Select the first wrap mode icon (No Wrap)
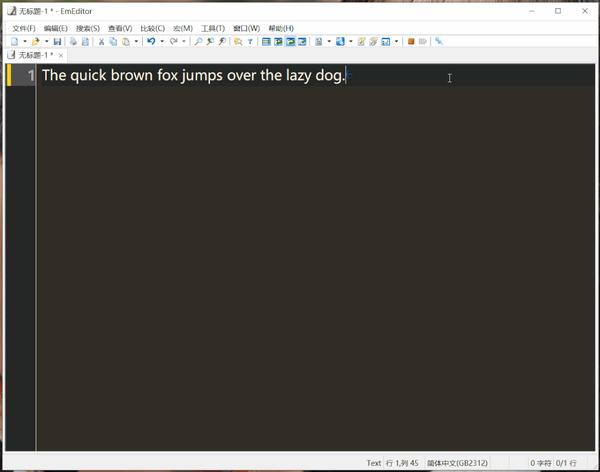The height and width of the screenshot is (472, 600). click(266, 42)
